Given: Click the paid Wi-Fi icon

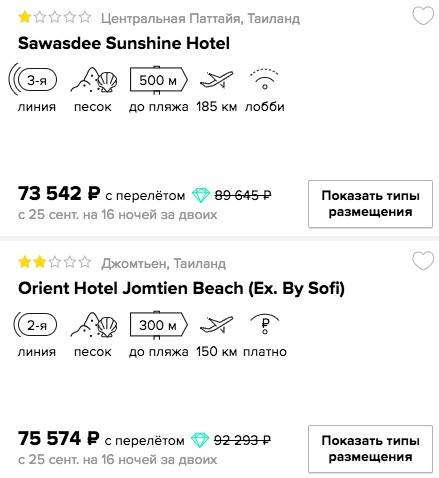Looking at the screenshot, I should tap(265, 324).
